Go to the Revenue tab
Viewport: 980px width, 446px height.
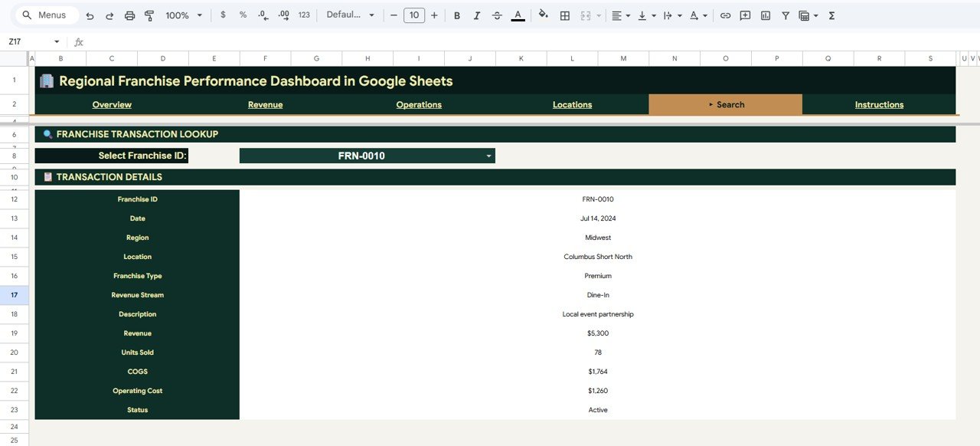point(265,104)
